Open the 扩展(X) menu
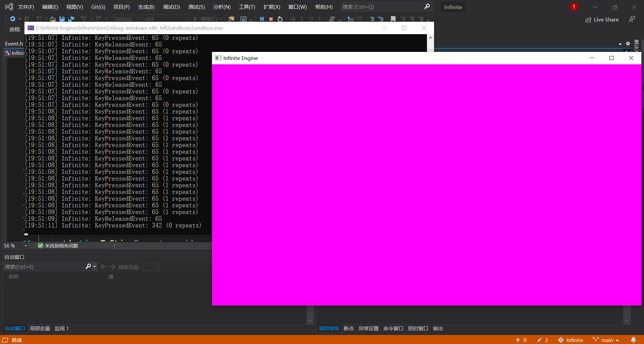 (272, 7)
